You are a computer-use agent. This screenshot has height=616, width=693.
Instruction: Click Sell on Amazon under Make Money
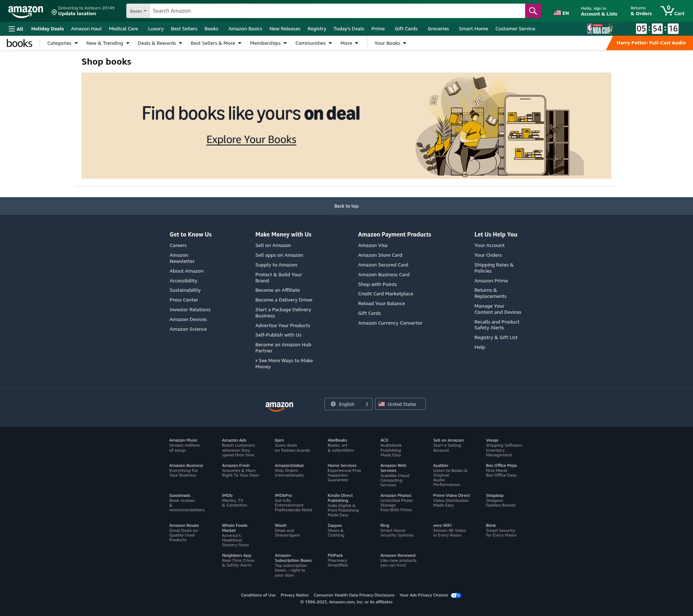click(273, 246)
